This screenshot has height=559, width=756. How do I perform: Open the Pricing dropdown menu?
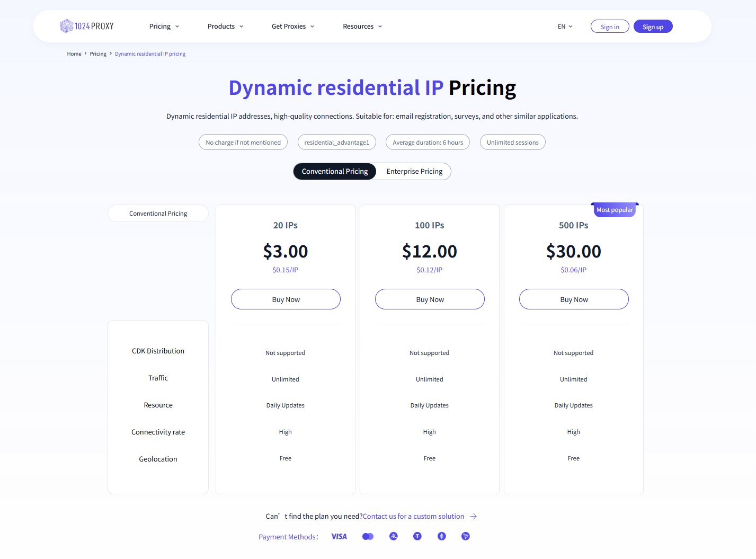(164, 26)
